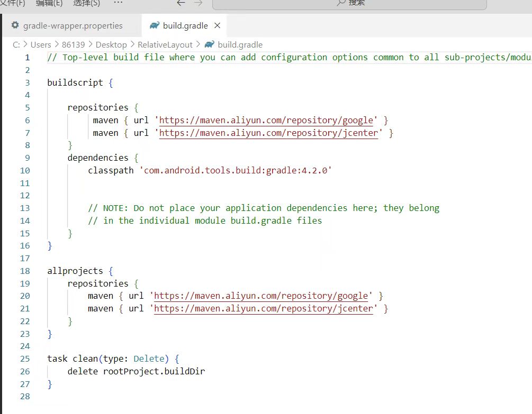Image resolution: width=532 pixels, height=414 pixels.
Task: Click line number 18 in the gutter
Action: click(25, 271)
